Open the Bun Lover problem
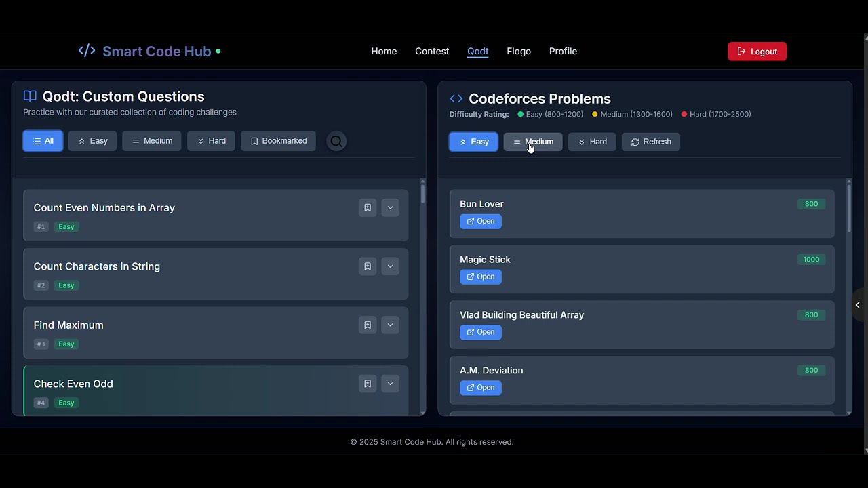The height and width of the screenshot is (488, 868). click(481, 221)
